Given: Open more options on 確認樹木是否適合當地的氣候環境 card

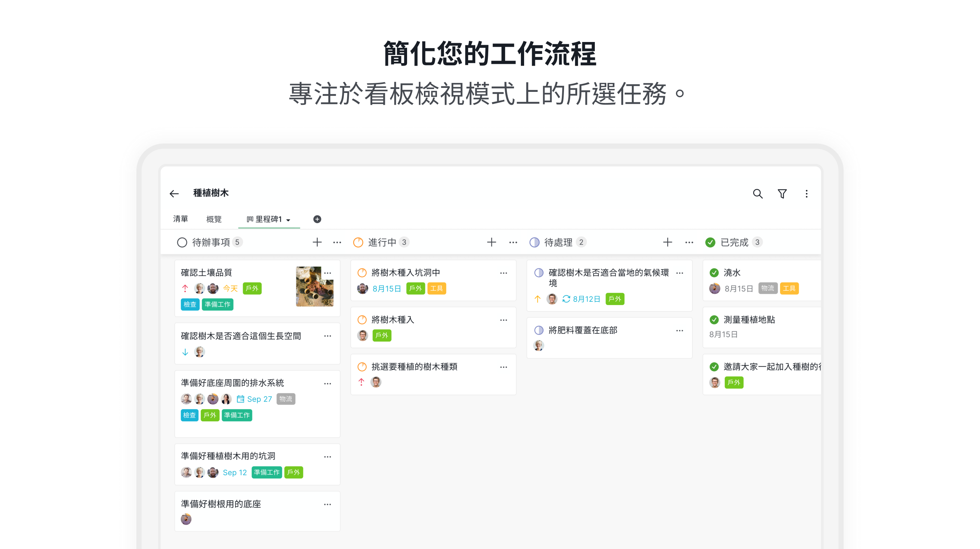Looking at the screenshot, I should (680, 273).
